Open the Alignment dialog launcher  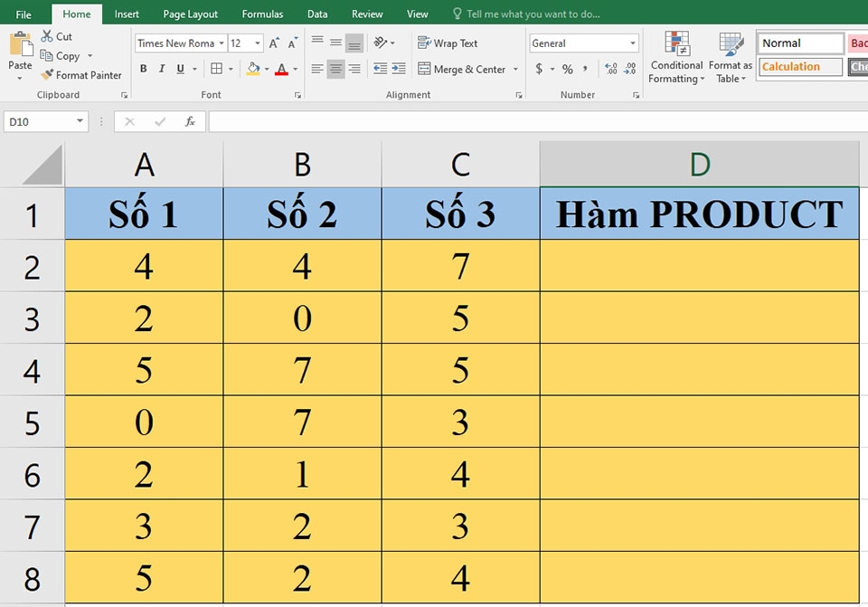519,95
